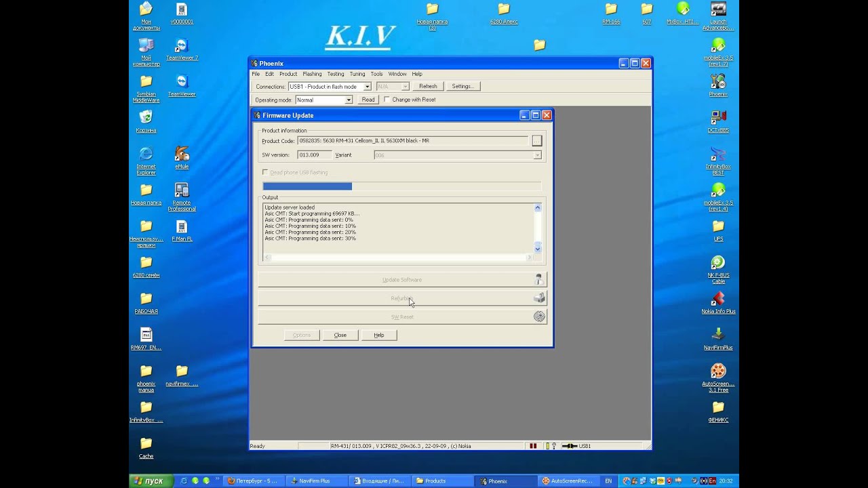868x488 pixels.
Task: Click the firmware flashing progress bar
Action: 402,186
